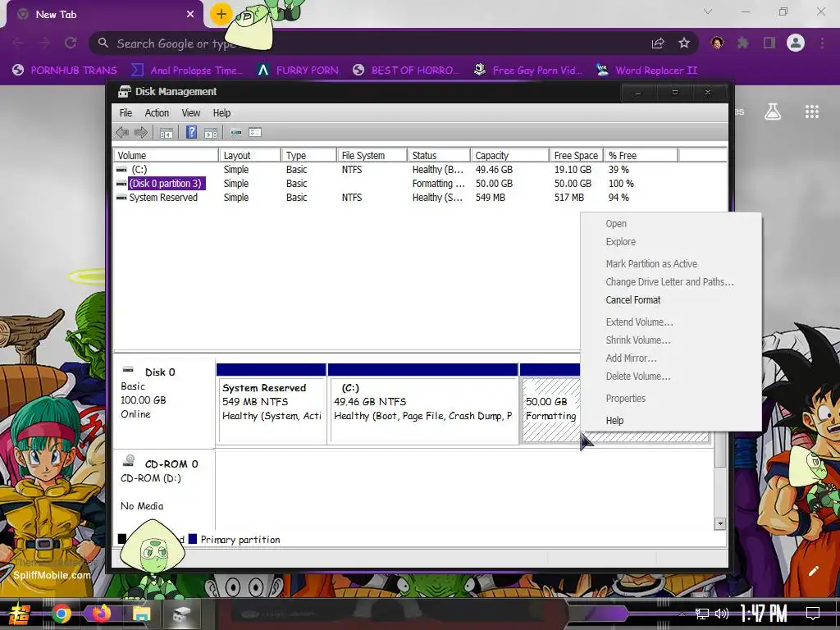Click the avatar extension icon in Chrome toolbar
This screenshot has height=630, width=840.
click(717, 43)
